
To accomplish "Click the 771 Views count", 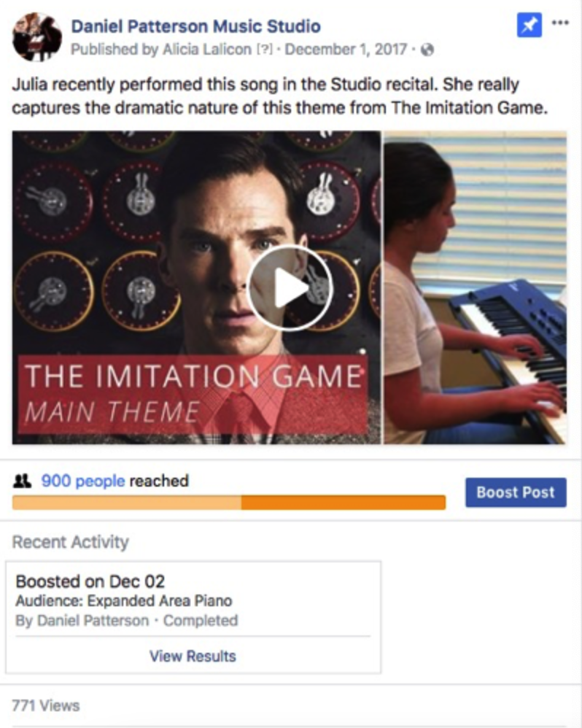I will point(46,705).
